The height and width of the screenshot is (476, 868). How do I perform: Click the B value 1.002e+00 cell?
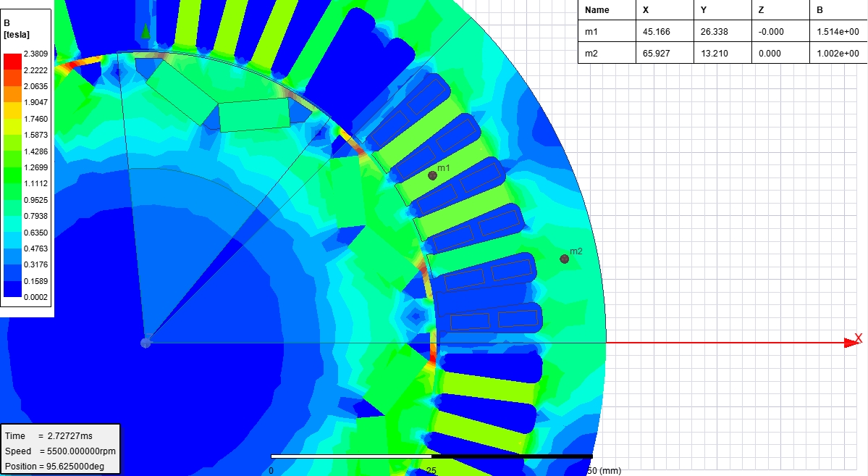tap(838, 53)
